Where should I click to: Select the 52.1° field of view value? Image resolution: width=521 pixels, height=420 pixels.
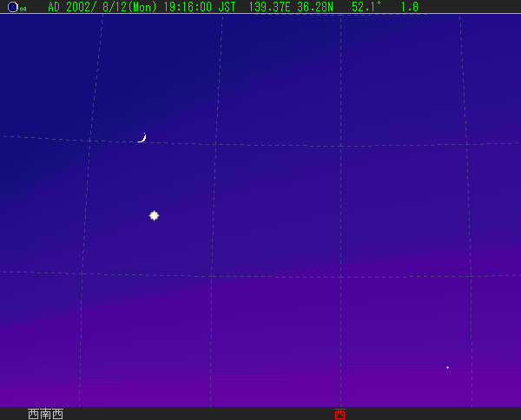click(366, 7)
